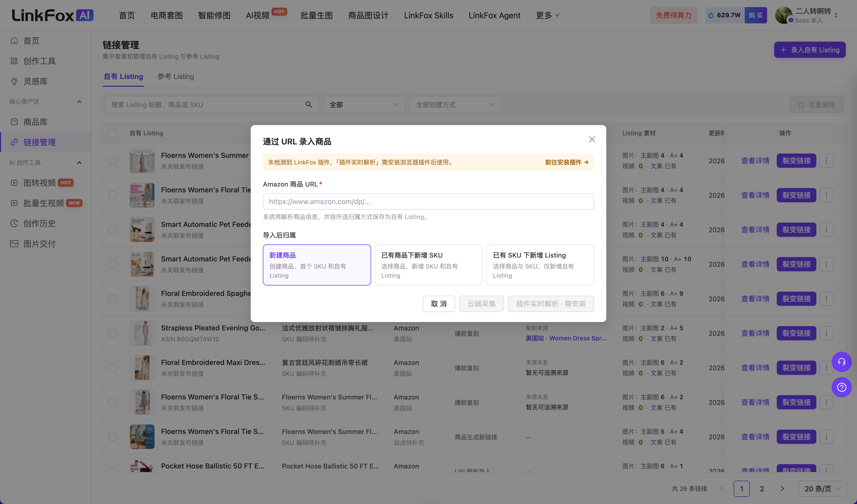Click 免费得算力 button in header
857x504 pixels.
tap(673, 15)
